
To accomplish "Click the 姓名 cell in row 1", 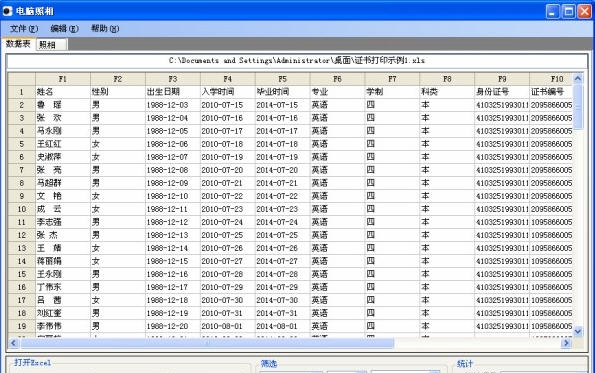I will pos(63,92).
